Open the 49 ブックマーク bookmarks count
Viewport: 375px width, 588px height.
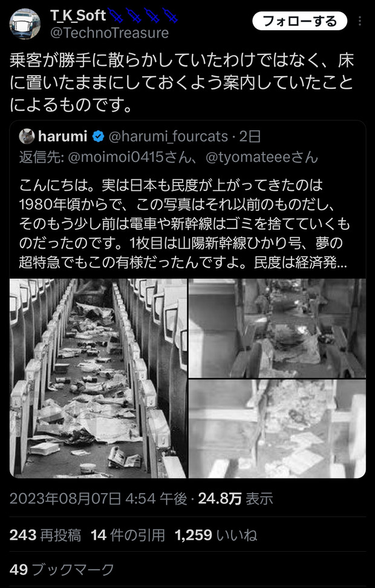click(x=62, y=570)
